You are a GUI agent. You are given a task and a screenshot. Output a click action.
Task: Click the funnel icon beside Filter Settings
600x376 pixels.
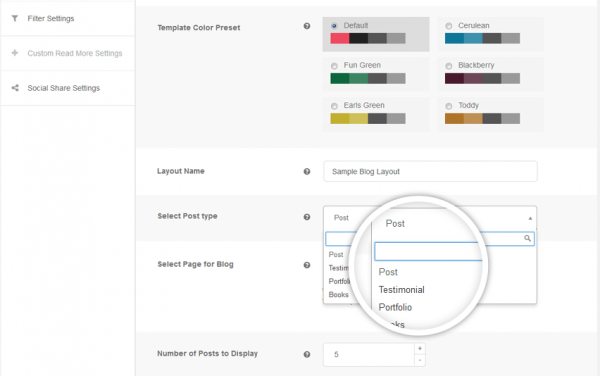coord(15,18)
